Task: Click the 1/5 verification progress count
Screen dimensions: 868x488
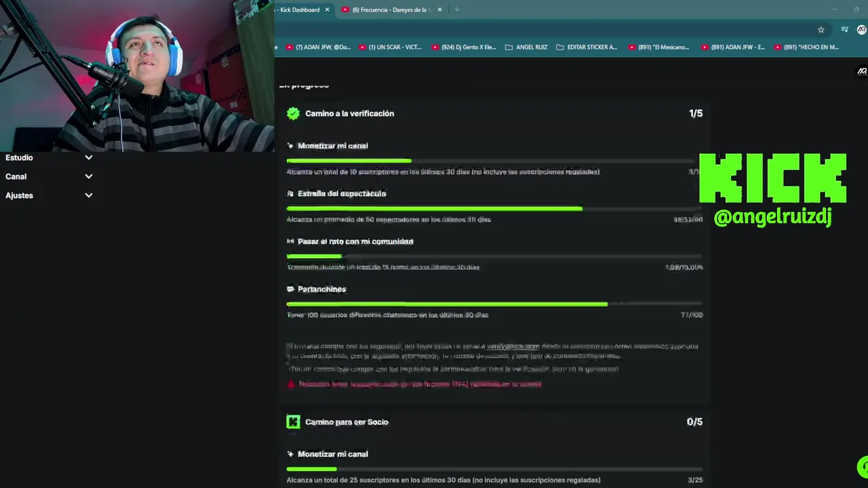Action: tap(696, 114)
